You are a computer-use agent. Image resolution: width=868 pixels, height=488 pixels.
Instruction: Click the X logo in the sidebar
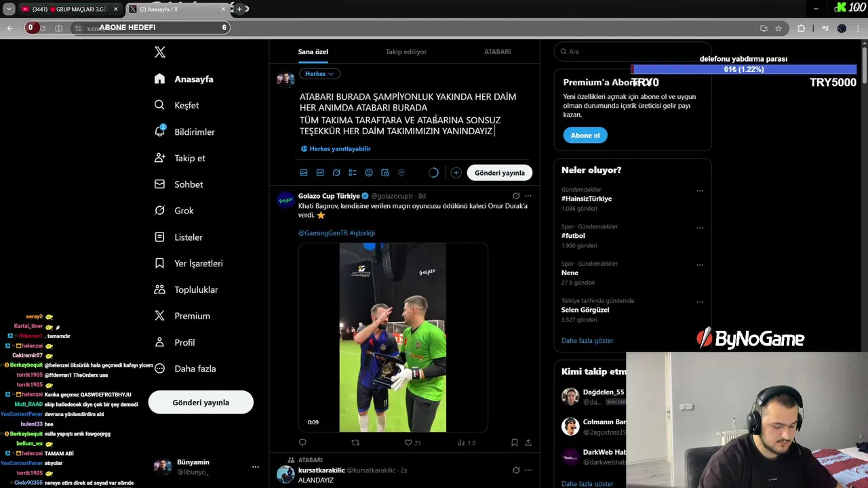(x=160, y=52)
